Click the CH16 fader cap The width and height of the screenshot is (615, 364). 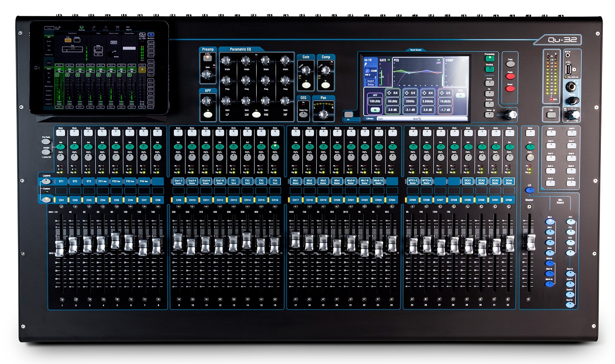pyautogui.click(x=274, y=245)
